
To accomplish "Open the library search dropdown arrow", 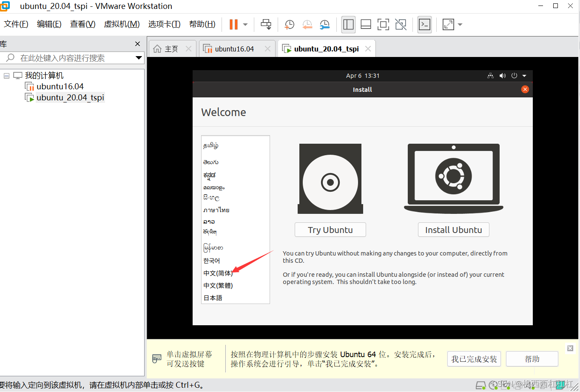I will pyautogui.click(x=139, y=58).
